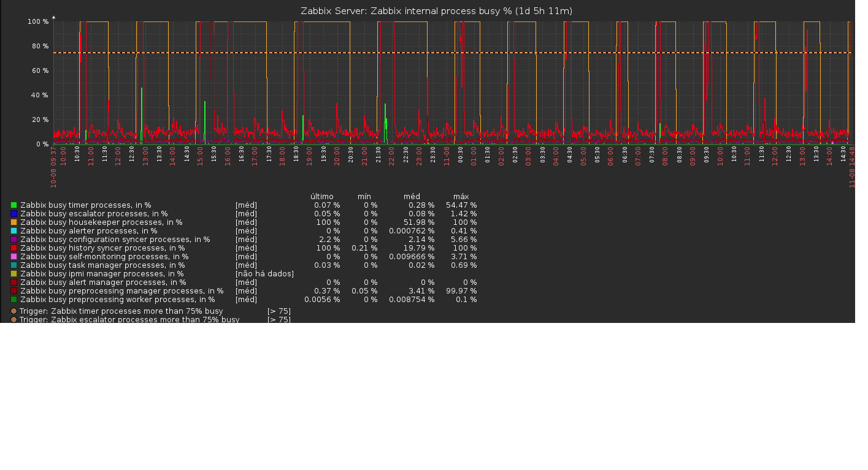Click the '5.66 %' configuration syncer max value
The width and height of the screenshot is (868, 470).
coord(464,240)
